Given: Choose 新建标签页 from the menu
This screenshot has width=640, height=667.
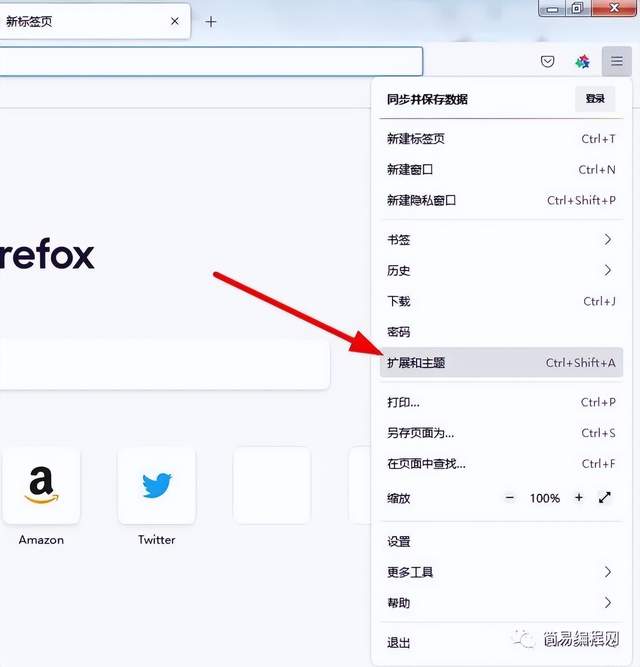Looking at the screenshot, I should pyautogui.click(x=501, y=139).
